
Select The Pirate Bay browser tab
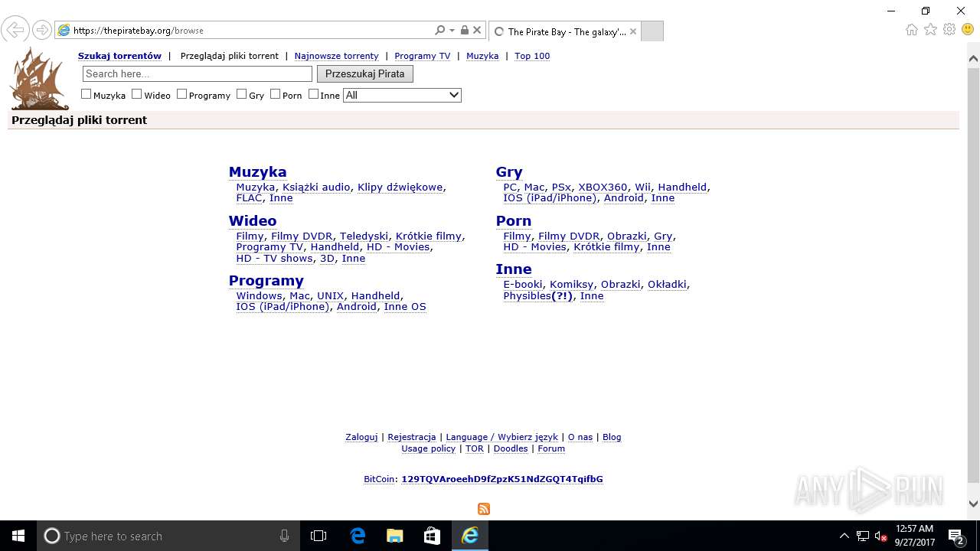[x=563, y=31]
